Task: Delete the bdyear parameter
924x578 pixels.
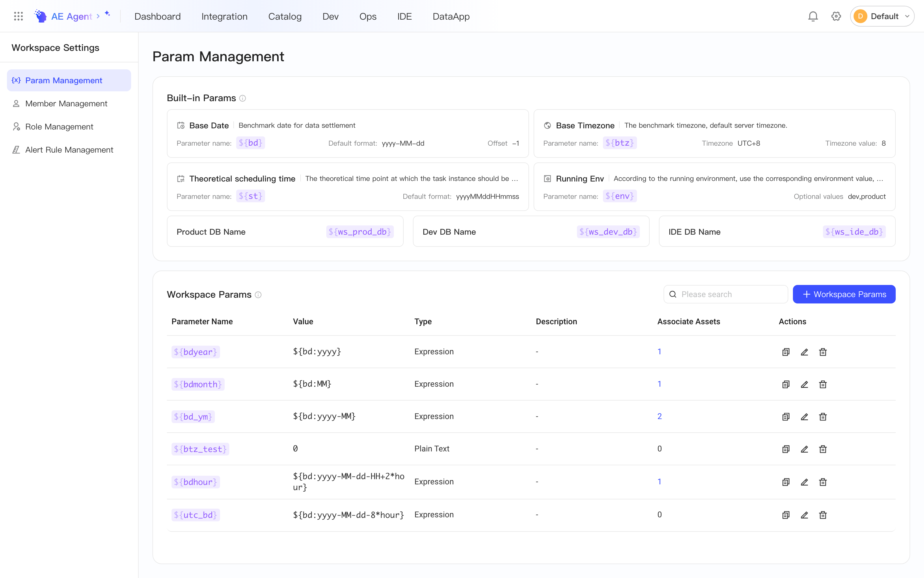Action: tap(823, 352)
